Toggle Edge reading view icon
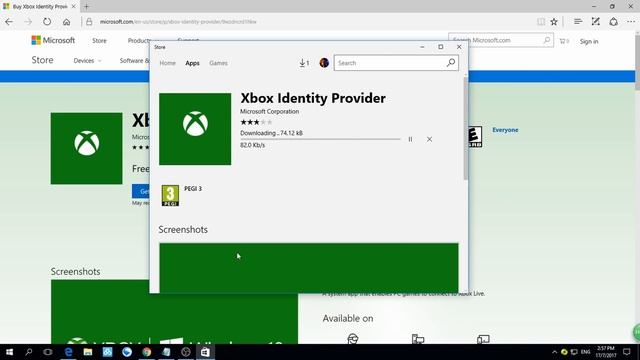640x360 pixels. coord(540,22)
